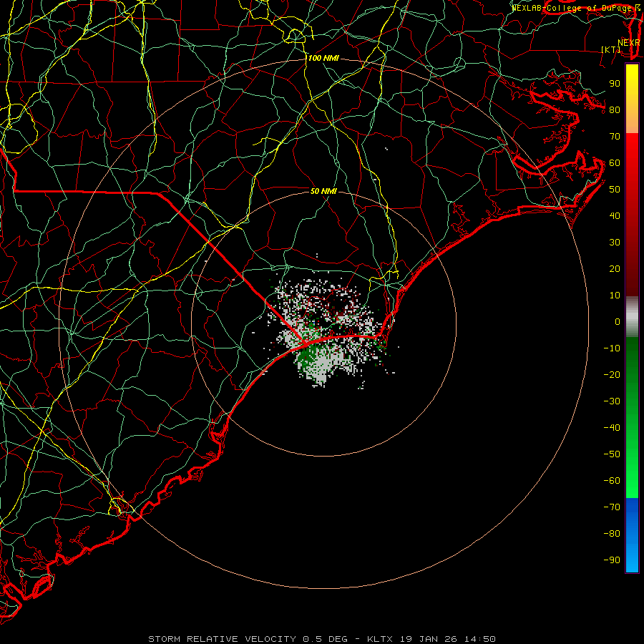
Task: Select the positive 50 value on velocity scale
Action: (x=615, y=190)
